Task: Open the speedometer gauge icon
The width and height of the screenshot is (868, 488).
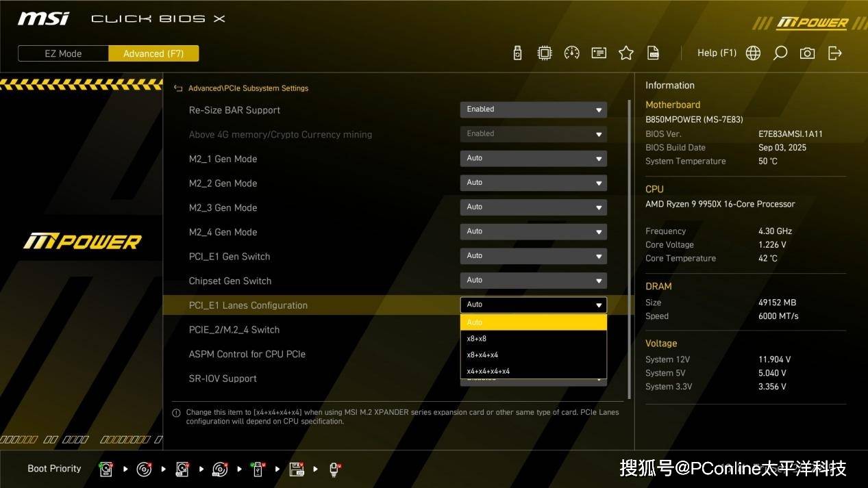Action: [x=571, y=53]
